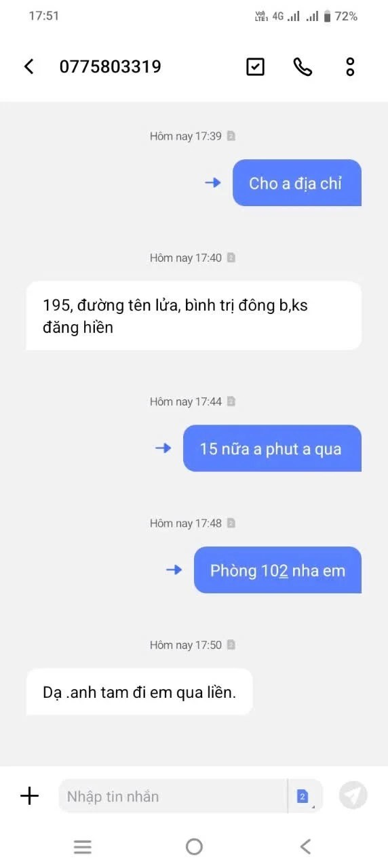388x868 pixels.
Task: Tap the timestamp 'Hôm nay 17:50'
Action: click(186, 645)
